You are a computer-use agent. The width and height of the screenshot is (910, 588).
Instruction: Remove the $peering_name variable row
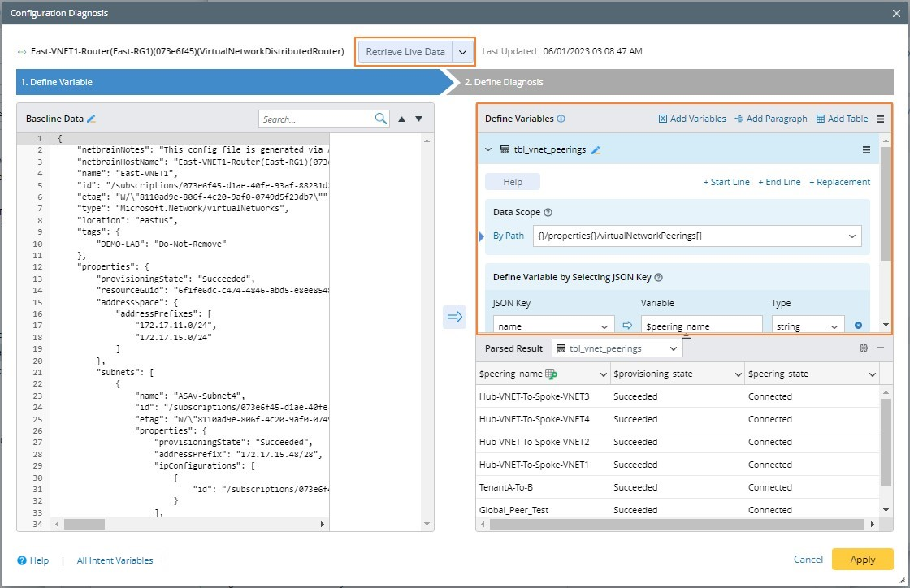858,326
